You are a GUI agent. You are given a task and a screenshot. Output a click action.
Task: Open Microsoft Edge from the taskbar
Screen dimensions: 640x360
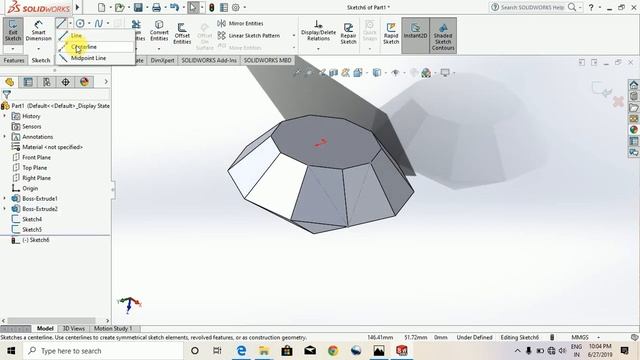(x=241, y=351)
